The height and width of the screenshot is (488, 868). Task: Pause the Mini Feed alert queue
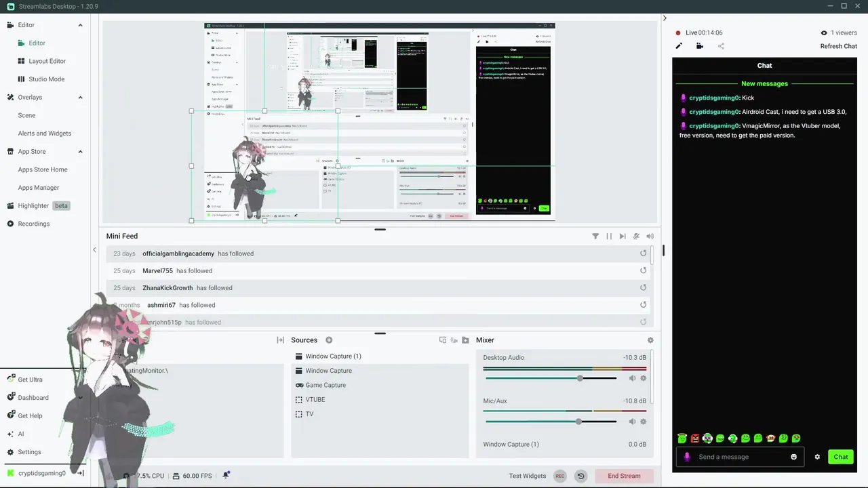(x=609, y=237)
